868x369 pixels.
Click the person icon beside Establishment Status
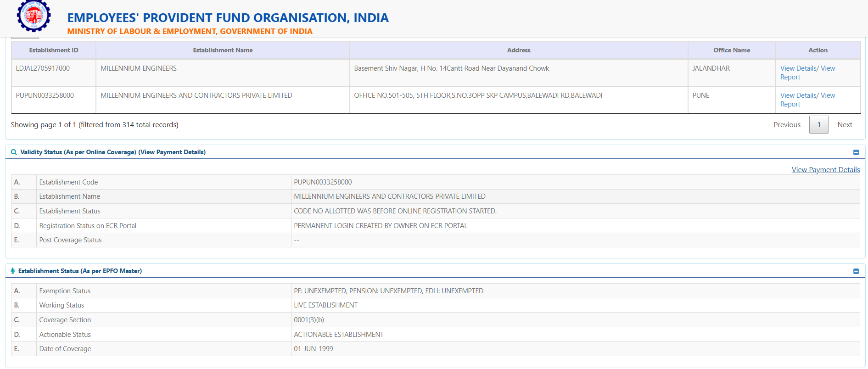(13, 271)
